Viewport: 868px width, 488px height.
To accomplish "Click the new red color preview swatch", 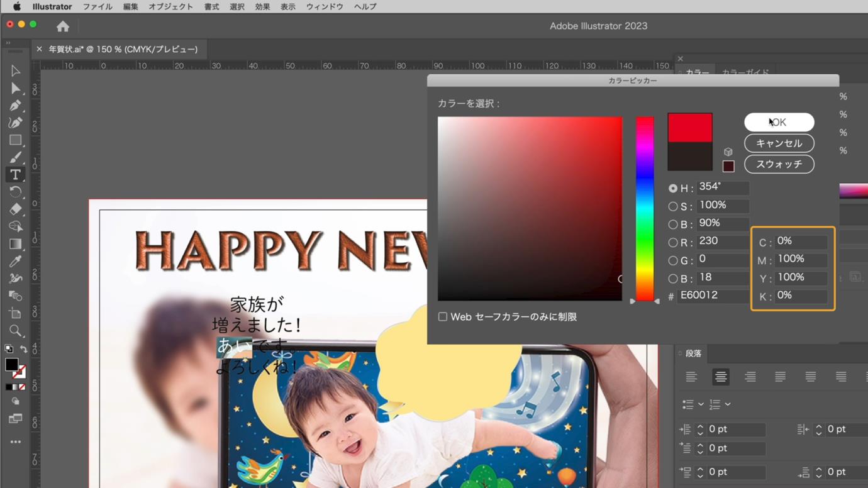I will coord(690,128).
